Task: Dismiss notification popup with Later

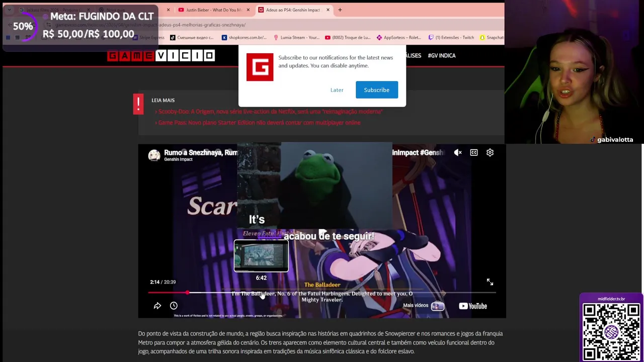Action: point(337,90)
